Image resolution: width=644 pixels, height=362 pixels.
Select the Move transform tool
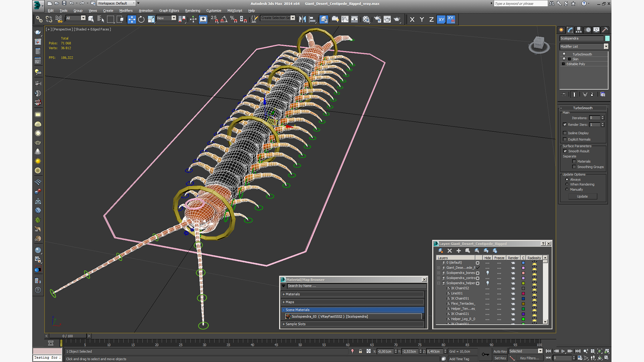pos(132,19)
